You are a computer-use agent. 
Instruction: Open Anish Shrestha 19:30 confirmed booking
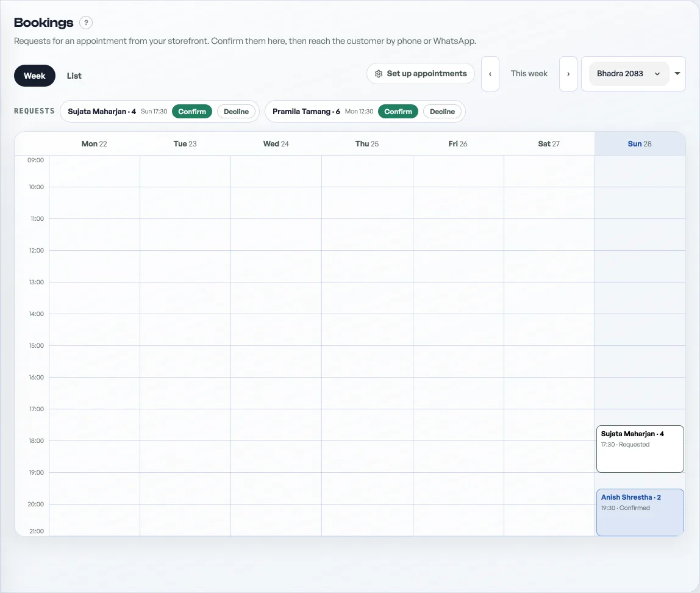click(x=640, y=512)
